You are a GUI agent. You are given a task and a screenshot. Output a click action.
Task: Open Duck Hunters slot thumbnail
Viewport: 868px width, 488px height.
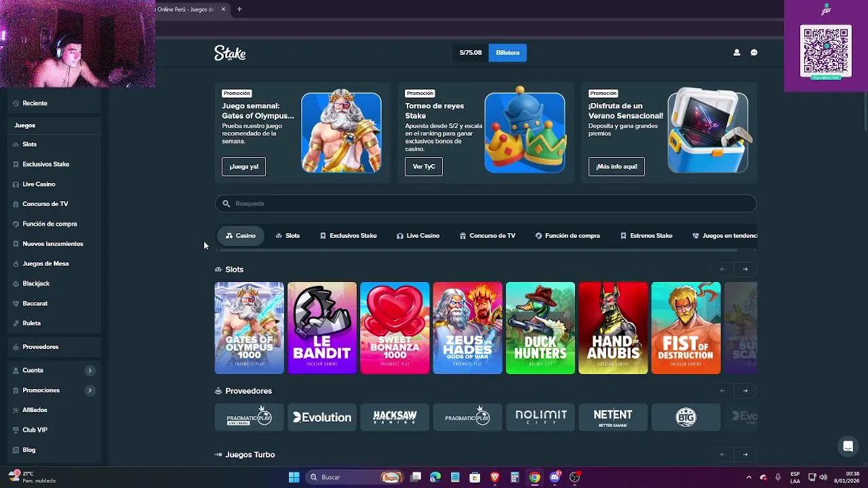[540, 328]
